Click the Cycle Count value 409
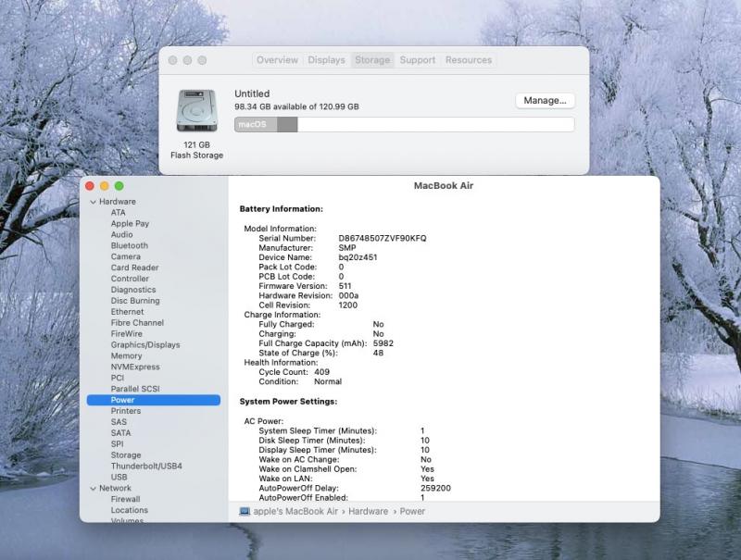Viewport: 741px width, 560px height. tap(321, 372)
